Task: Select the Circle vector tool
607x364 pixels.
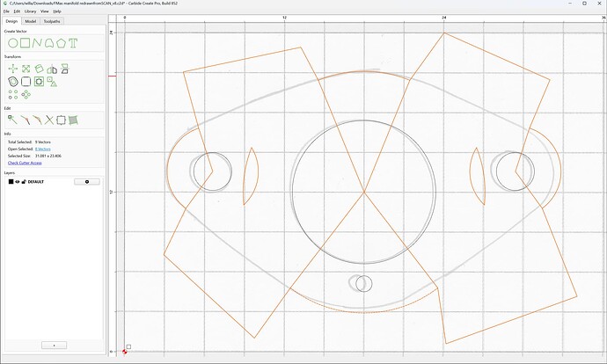Action: pos(13,43)
